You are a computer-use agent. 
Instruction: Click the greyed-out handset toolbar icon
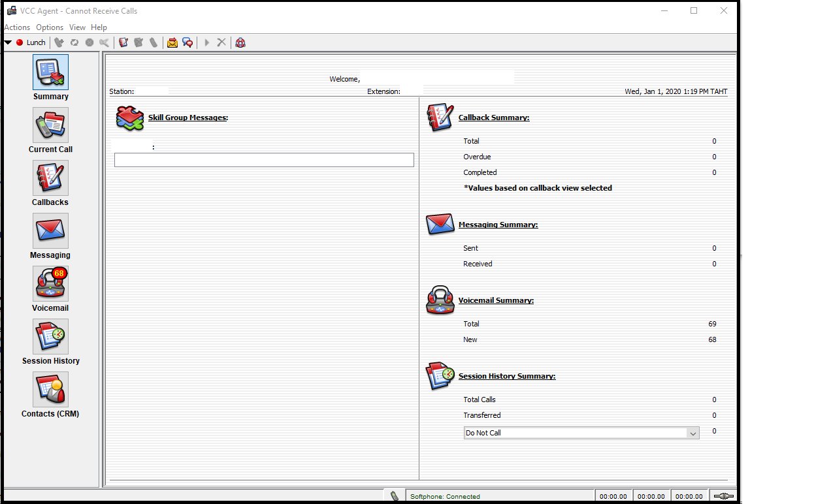pyautogui.click(x=154, y=42)
